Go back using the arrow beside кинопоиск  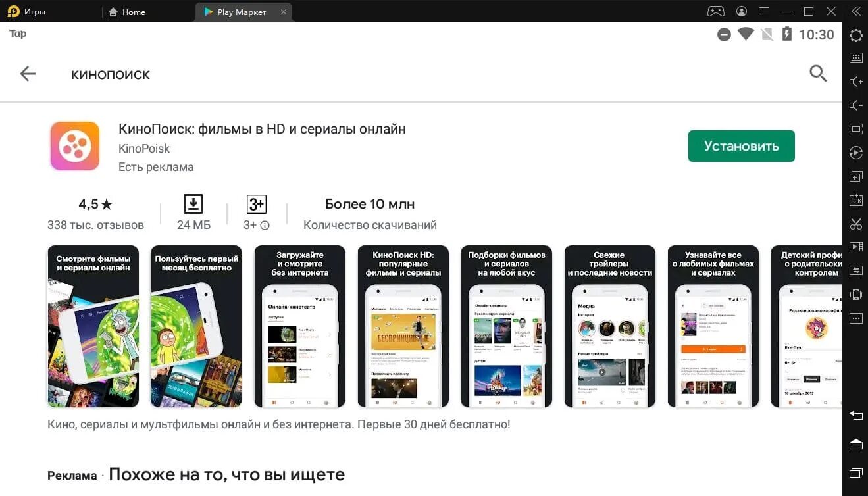(28, 74)
